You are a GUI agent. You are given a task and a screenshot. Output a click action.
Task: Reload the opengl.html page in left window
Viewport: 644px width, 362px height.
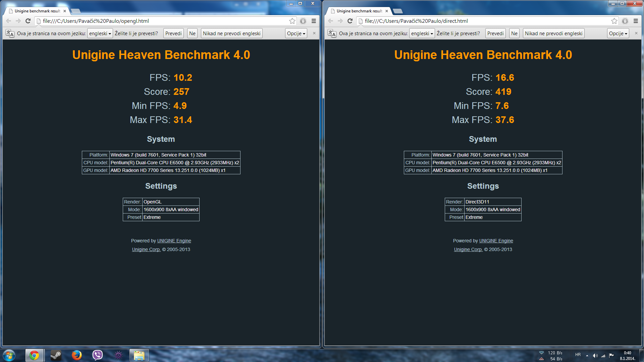pos(28,21)
